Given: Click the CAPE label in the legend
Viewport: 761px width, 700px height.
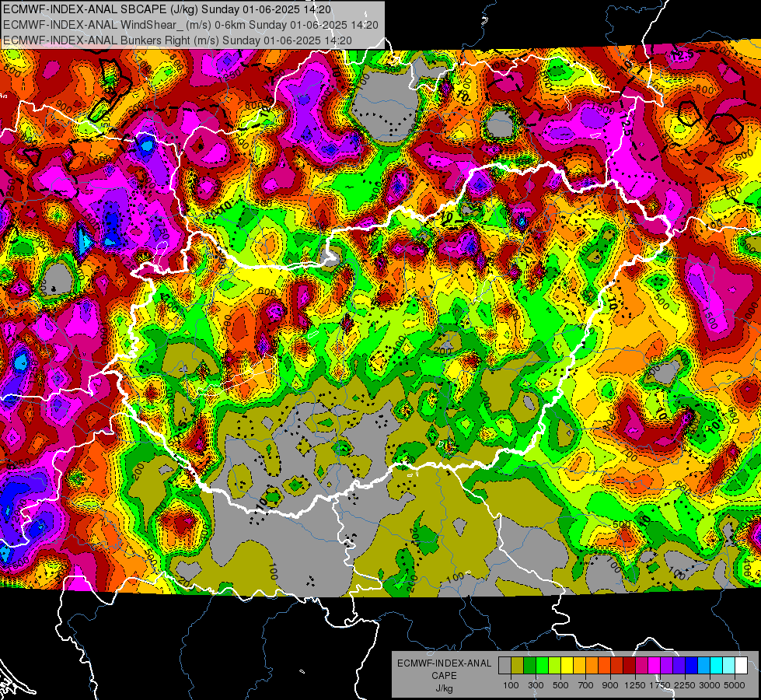Looking at the screenshot, I should [x=444, y=675].
